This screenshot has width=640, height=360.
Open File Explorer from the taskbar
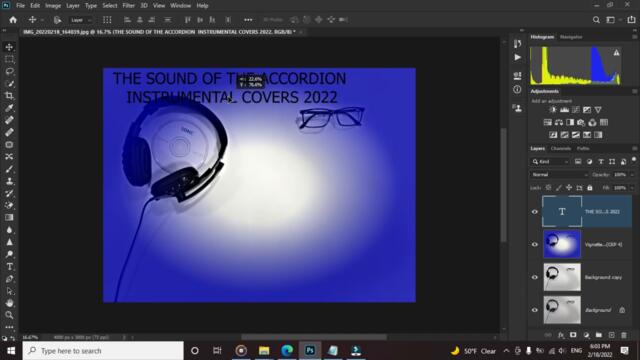(264, 351)
